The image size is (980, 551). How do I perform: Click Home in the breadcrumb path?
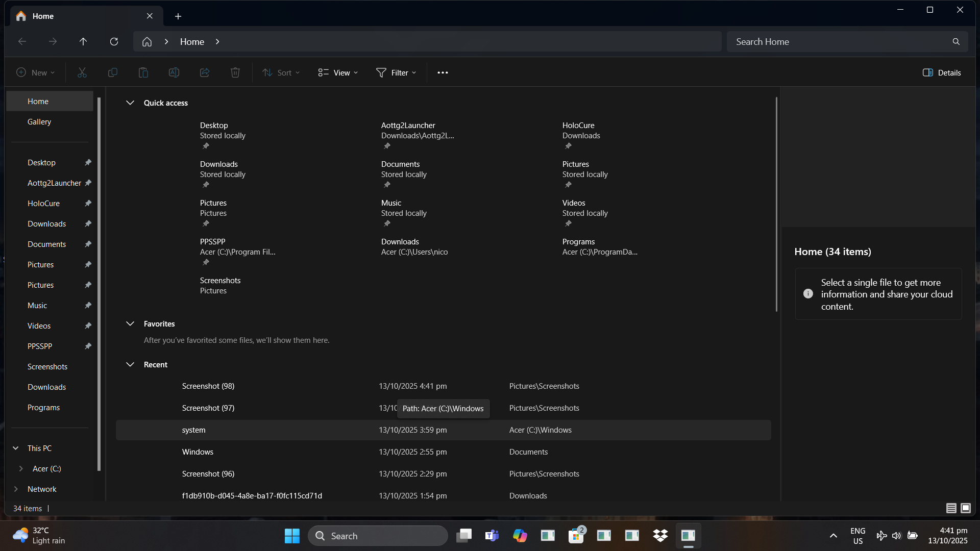192,42
